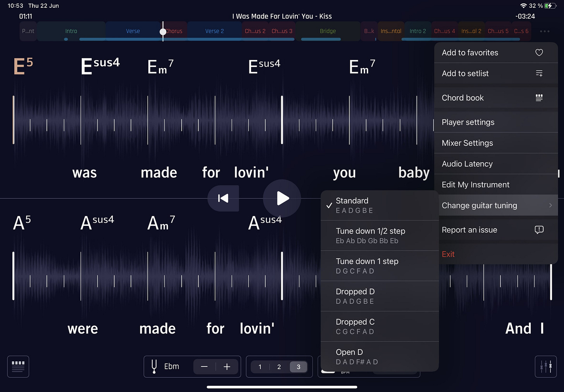Select Standard EADGBE tuning
The height and width of the screenshot is (392, 564).
point(380,205)
